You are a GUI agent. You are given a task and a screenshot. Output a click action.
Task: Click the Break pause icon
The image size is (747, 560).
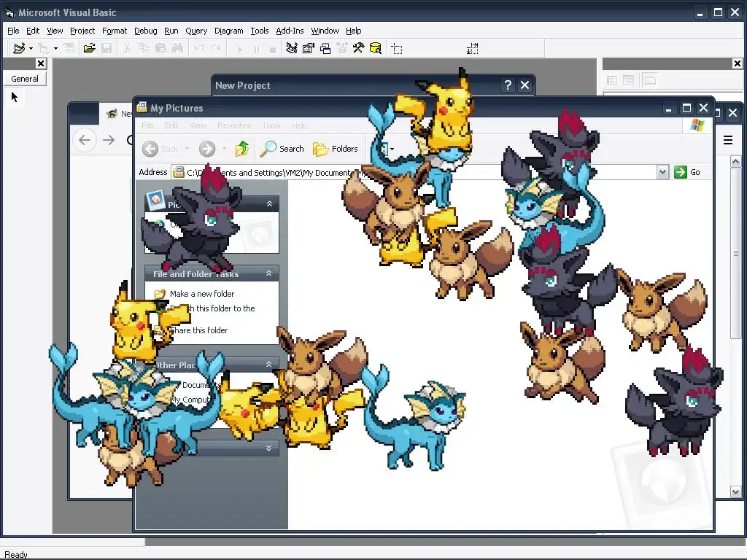tap(256, 49)
